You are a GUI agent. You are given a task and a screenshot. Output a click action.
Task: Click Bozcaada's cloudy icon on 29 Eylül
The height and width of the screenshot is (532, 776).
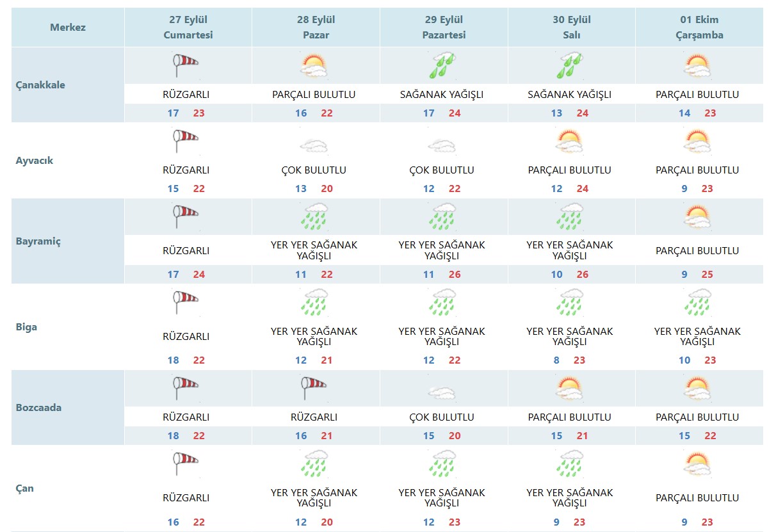click(x=442, y=392)
